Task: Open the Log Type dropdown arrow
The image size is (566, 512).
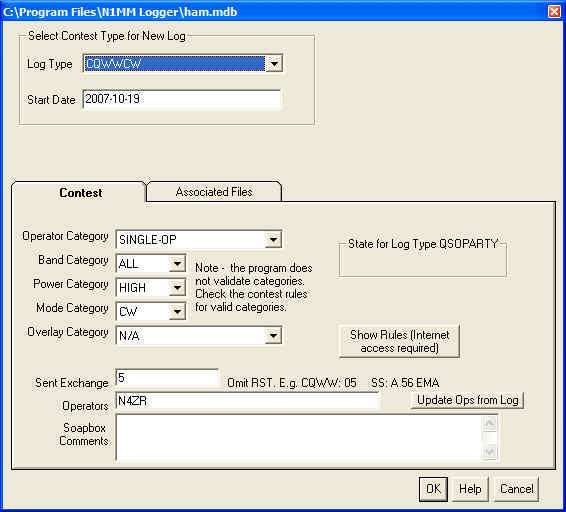Action: [274, 64]
